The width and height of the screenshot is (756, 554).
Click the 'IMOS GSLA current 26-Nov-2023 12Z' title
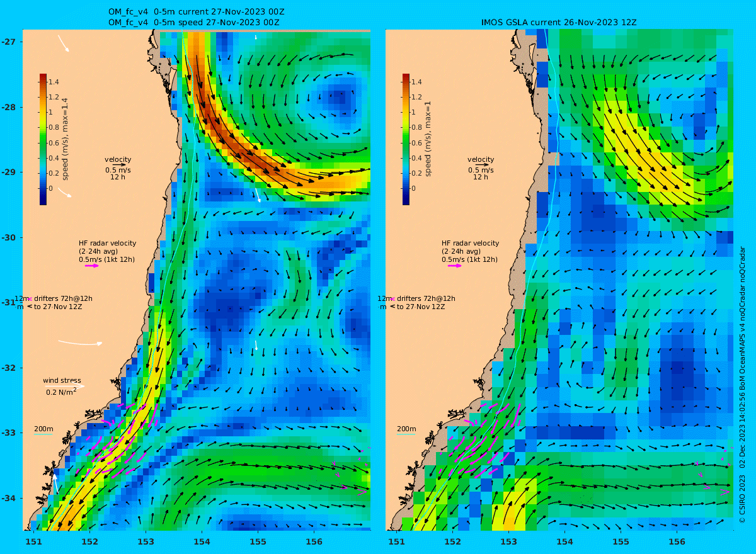pos(559,23)
